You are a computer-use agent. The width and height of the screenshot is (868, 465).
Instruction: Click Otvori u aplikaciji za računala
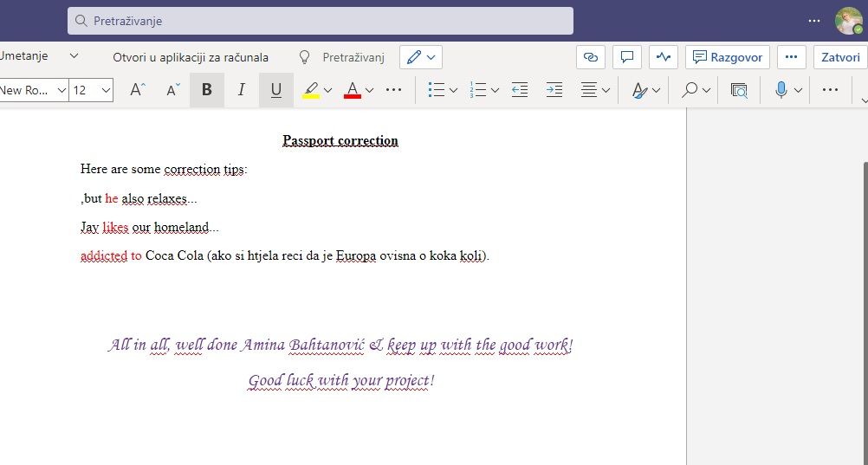(191, 57)
